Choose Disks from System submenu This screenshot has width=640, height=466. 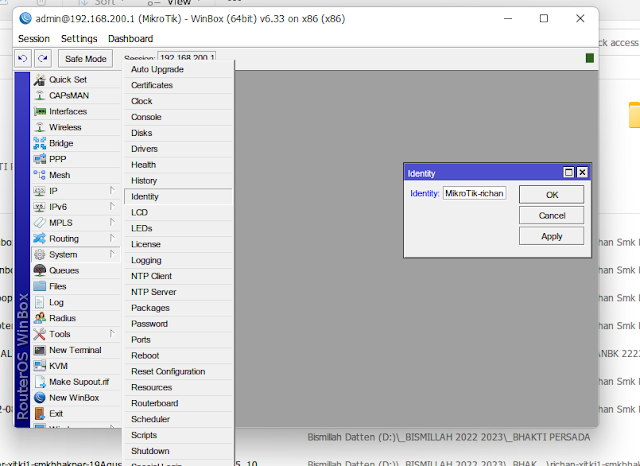point(178,133)
